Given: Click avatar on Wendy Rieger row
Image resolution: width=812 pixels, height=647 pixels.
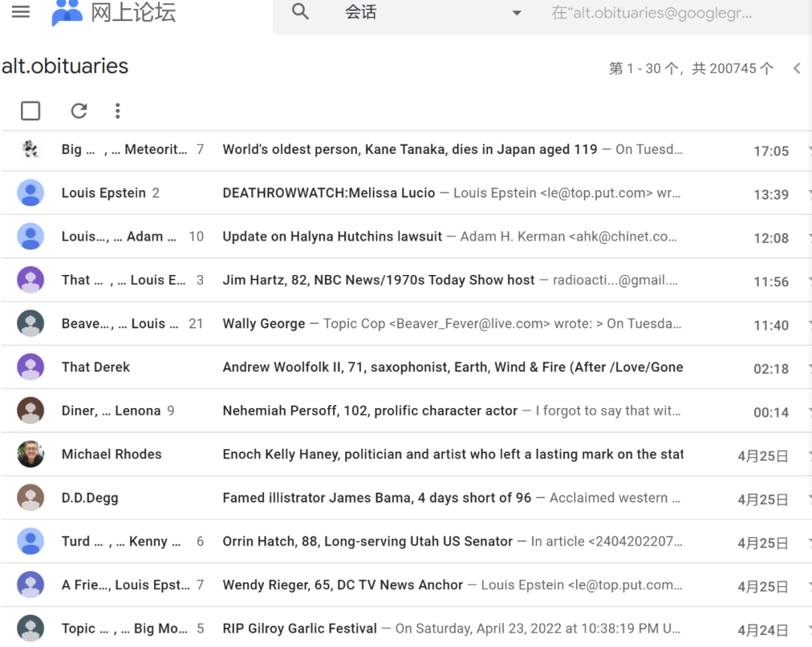Looking at the screenshot, I should click(x=31, y=585).
